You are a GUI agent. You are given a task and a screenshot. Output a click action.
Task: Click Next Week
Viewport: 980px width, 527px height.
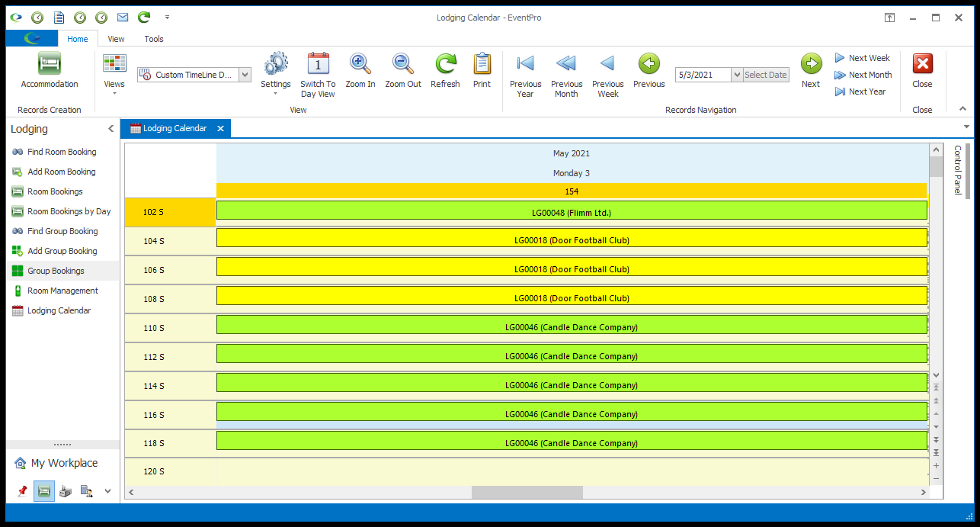click(x=862, y=58)
